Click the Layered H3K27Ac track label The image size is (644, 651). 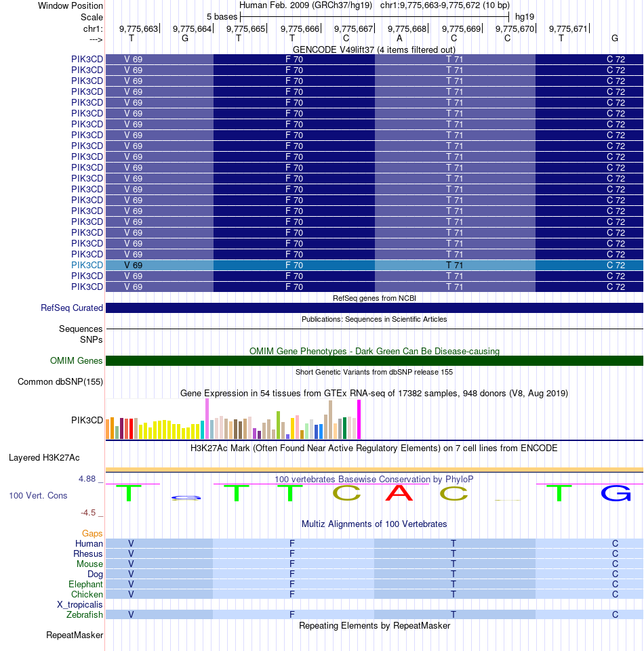point(44,457)
